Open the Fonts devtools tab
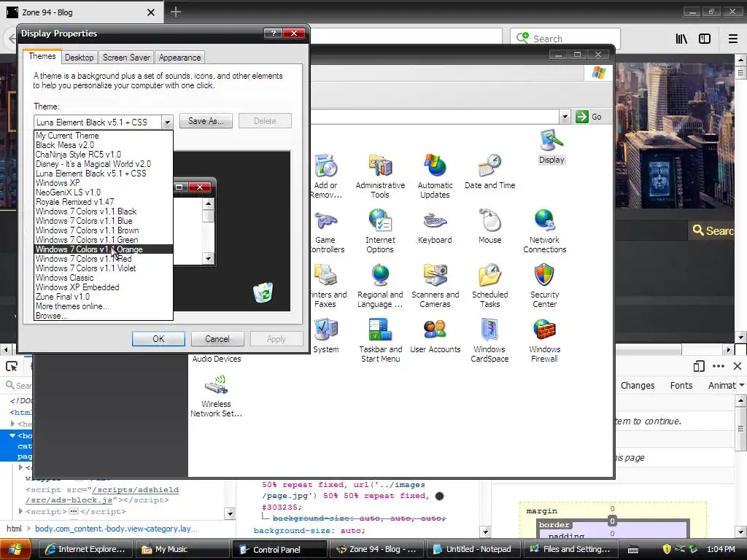The width and height of the screenshot is (747, 560). pyautogui.click(x=681, y=385)
